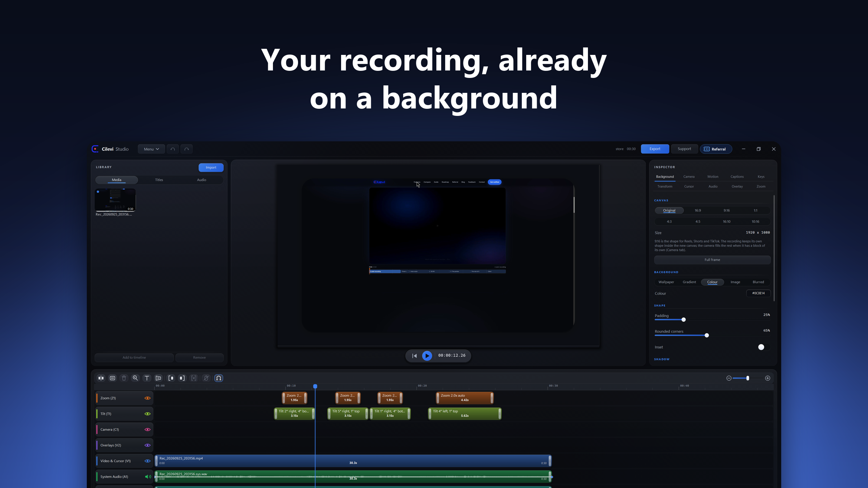Click the undo arrow icon
This screenshot has width=868, height=488.
point(173,149)
